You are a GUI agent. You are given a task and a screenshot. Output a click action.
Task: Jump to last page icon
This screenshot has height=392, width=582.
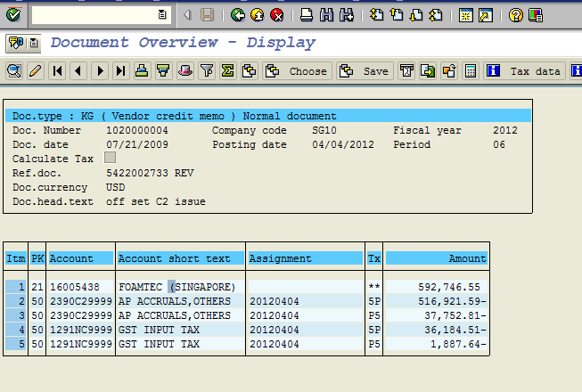click(436, 15)
